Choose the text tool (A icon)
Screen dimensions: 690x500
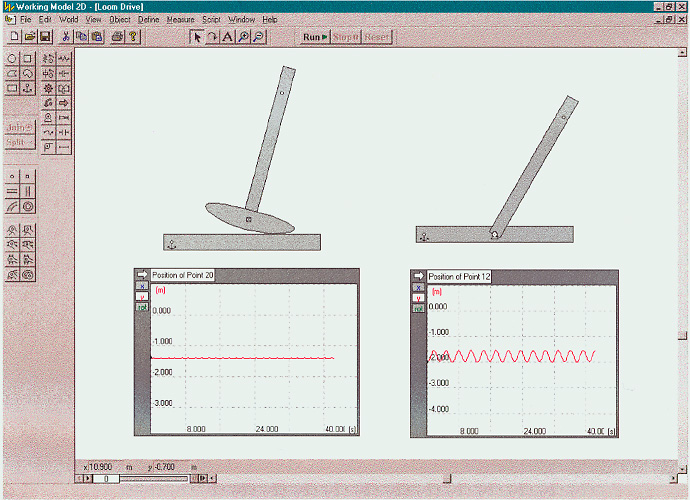[227, 37]
